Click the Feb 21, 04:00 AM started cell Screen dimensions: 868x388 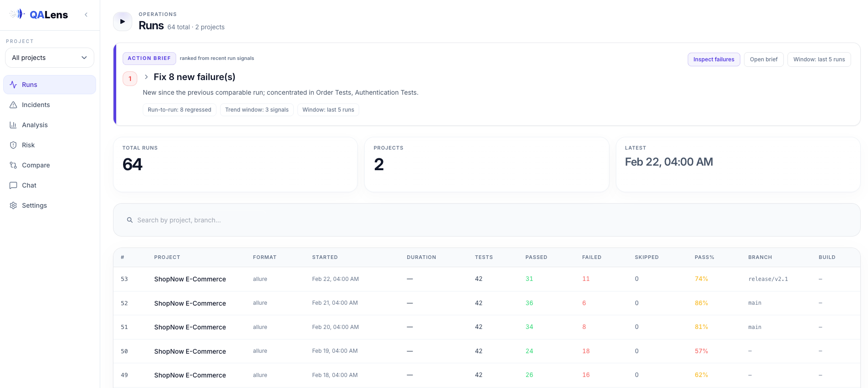(x=335, y=303)
